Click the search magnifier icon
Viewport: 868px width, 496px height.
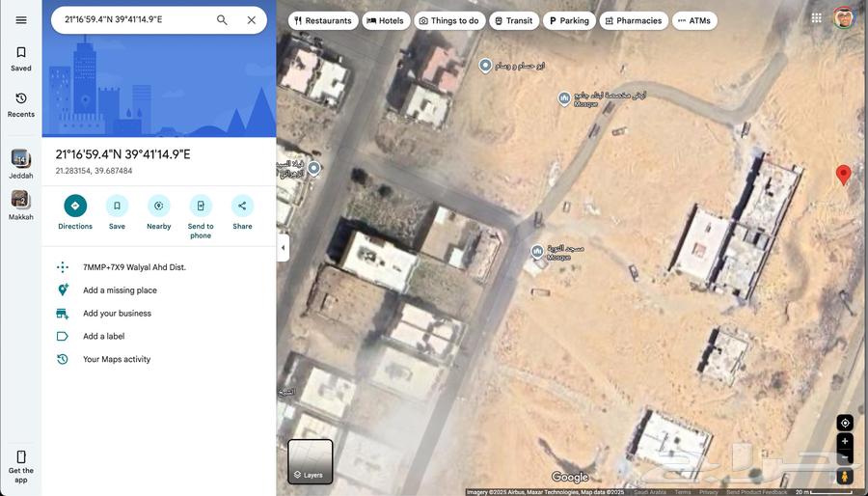pos(222,20)
